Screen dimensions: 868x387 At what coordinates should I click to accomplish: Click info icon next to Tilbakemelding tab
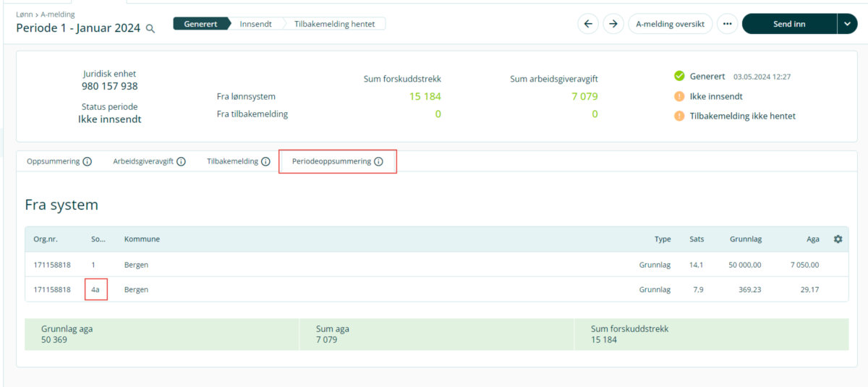pos(265,162)
